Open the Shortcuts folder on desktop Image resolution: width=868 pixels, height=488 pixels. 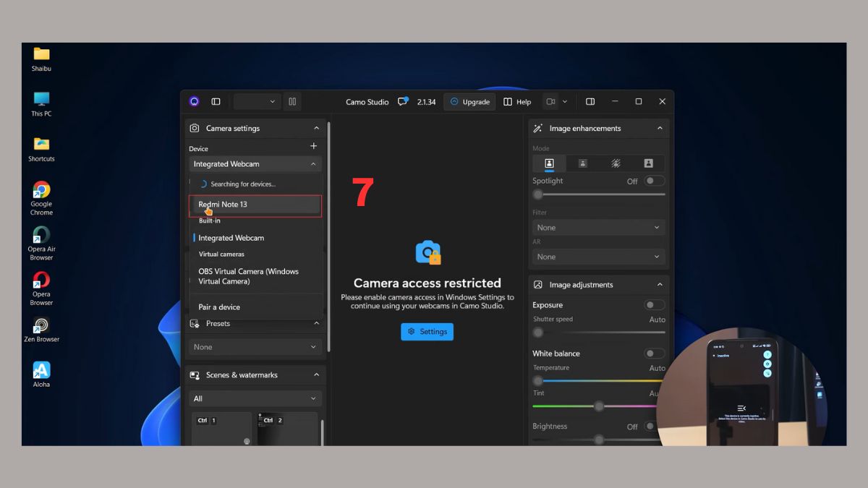click(41, 149)
